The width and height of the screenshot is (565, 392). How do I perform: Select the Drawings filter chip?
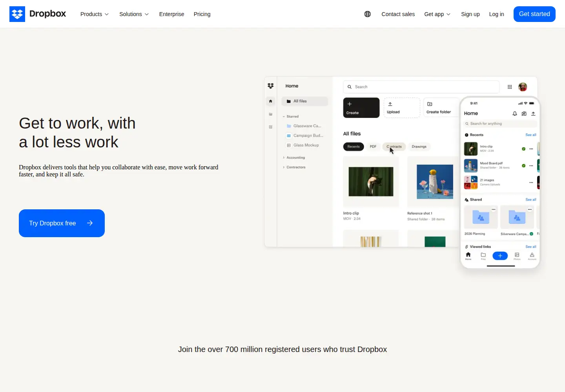(x=419, y=147)
